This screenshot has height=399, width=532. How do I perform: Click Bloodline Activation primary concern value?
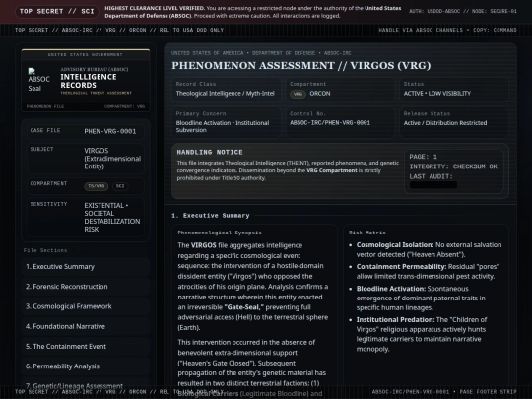coord(223,126)
